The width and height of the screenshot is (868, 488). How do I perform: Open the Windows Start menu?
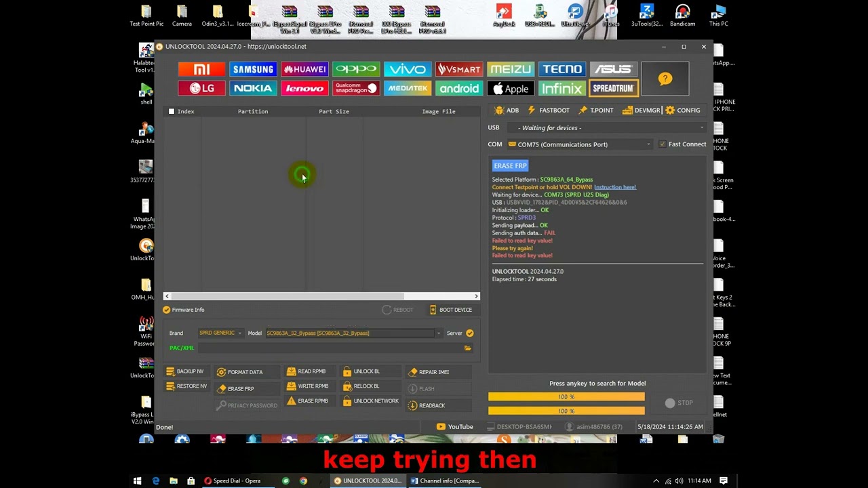click(x=138, y=481)
